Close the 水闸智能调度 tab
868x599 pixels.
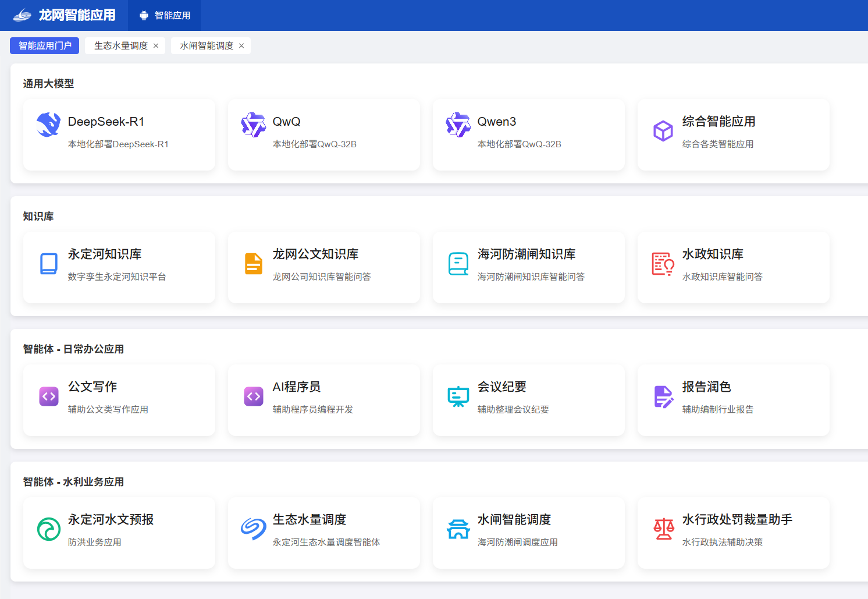pos(241,46)
